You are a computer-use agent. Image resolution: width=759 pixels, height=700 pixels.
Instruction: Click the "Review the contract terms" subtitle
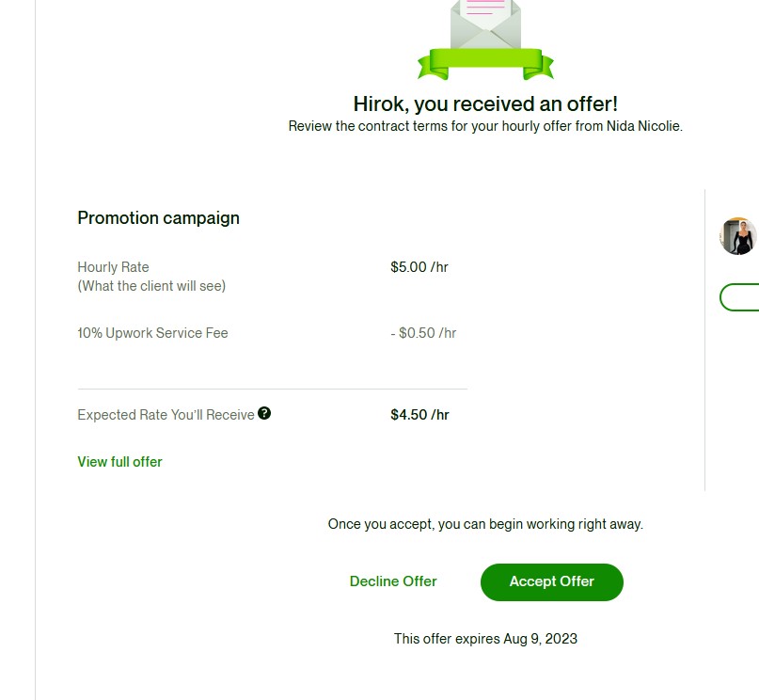[485, 126]
